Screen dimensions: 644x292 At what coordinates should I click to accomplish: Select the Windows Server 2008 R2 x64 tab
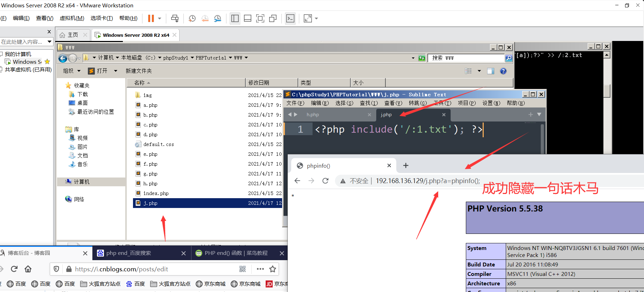[x=136, y=35]
